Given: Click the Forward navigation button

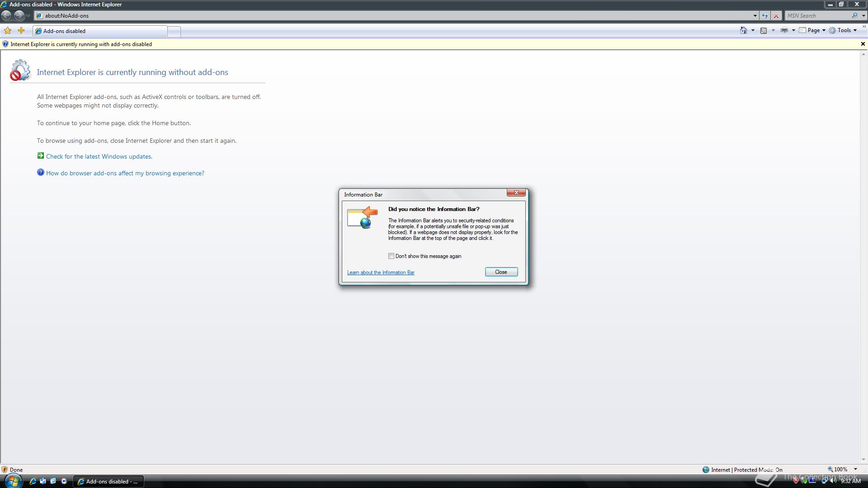Looking at the screenshot, I should (19, 15).
